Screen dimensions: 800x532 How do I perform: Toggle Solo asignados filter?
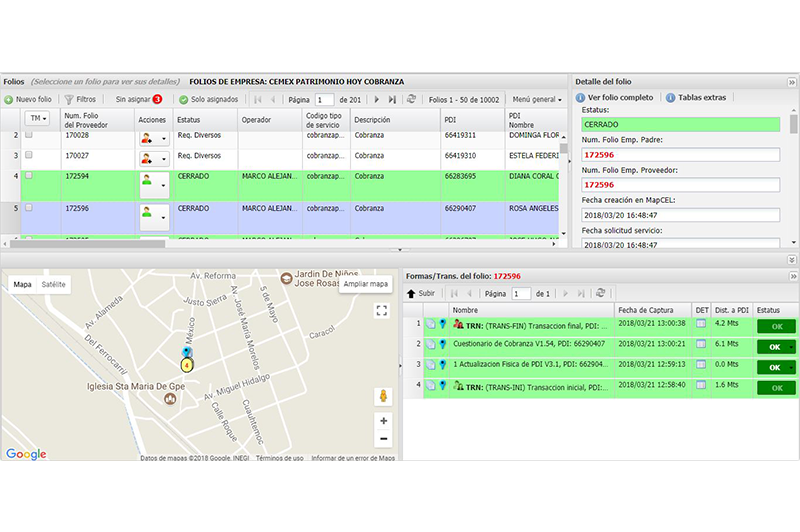[209, 99]
